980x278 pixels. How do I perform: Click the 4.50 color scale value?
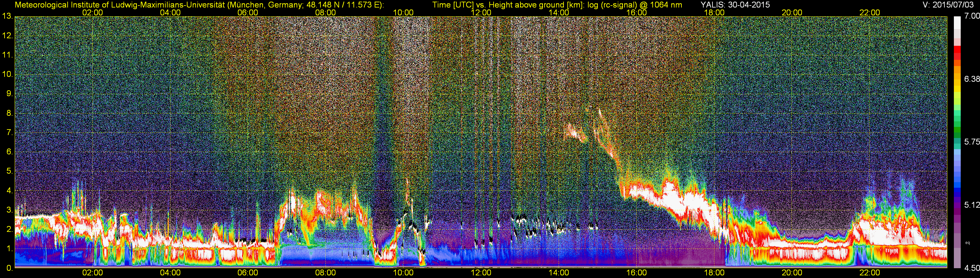[972, 268]
